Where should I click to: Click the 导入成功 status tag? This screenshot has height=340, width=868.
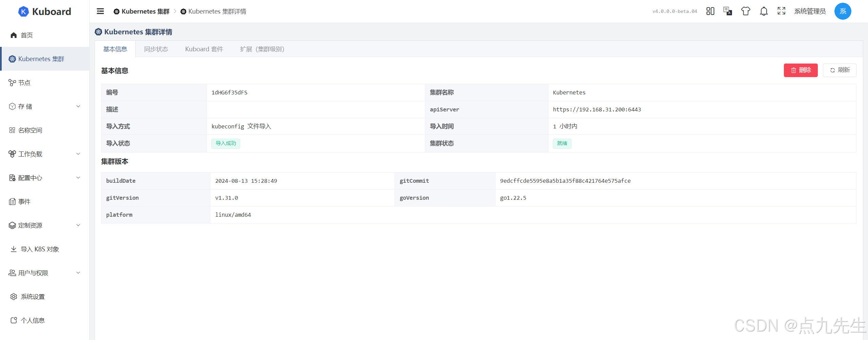tap(226, 143)
